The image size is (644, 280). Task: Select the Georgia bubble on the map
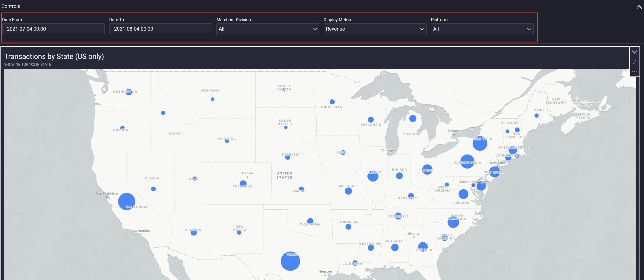click(423, 247)
